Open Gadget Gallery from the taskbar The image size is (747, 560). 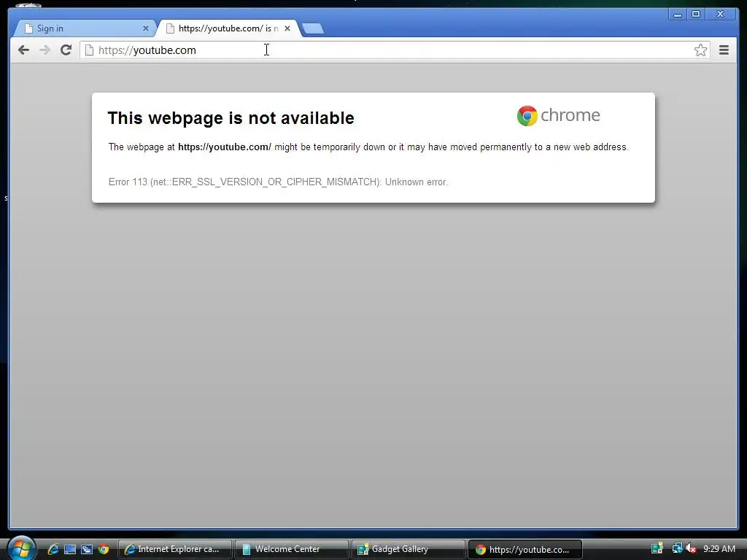[x=409, y=549]
